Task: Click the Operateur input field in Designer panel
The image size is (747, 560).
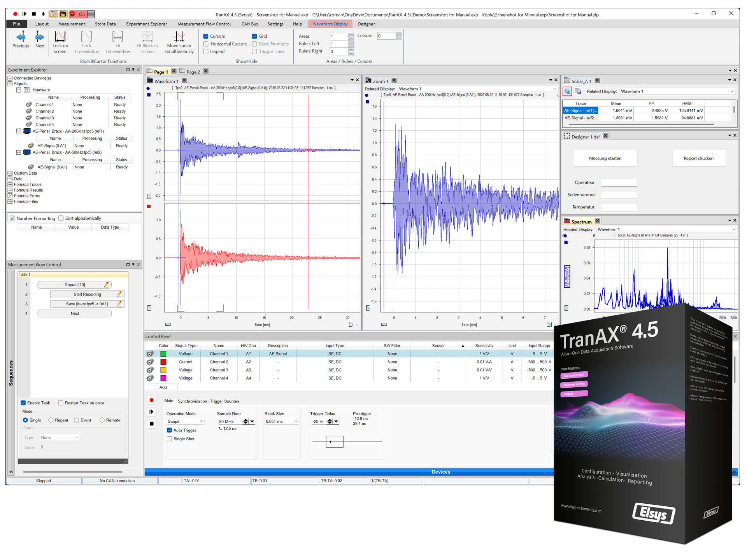Action: (619, 182)
